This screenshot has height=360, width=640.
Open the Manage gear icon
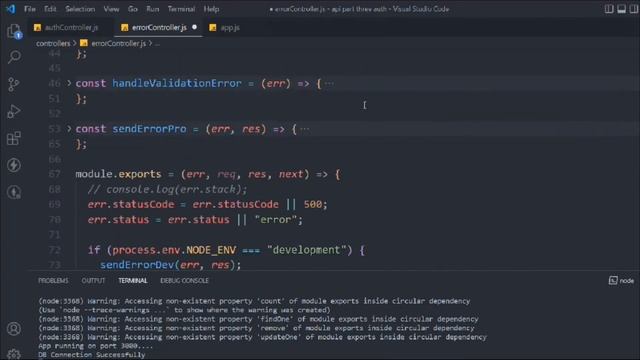point(14,354)
